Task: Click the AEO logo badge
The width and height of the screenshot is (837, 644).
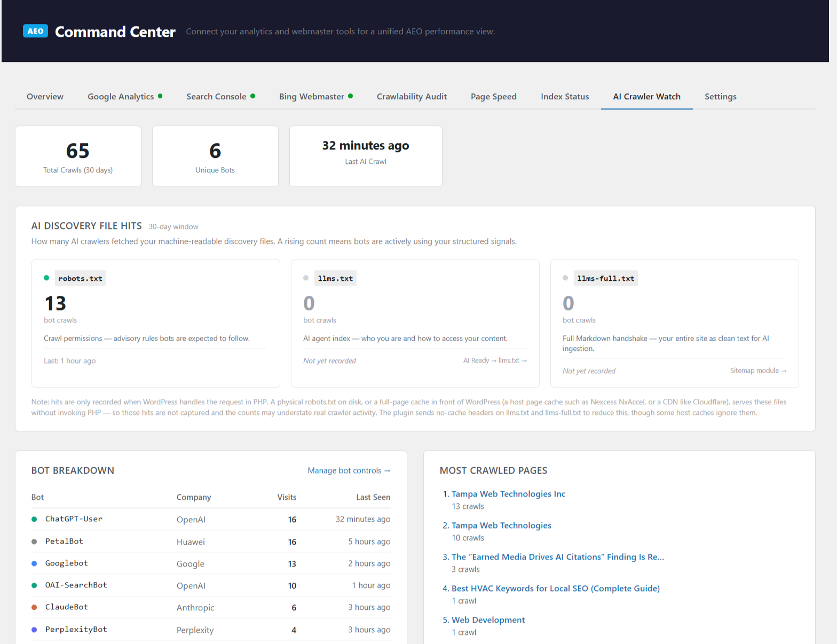Action: point(35,31)
